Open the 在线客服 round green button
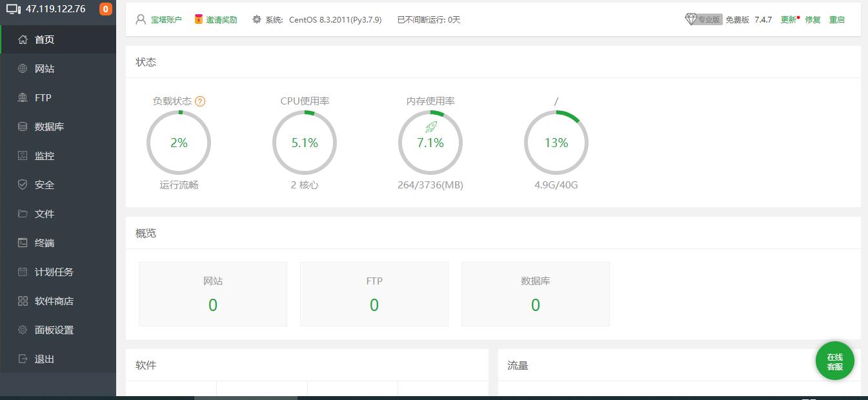This screenshot has height=400, width=868. [835, 361]
